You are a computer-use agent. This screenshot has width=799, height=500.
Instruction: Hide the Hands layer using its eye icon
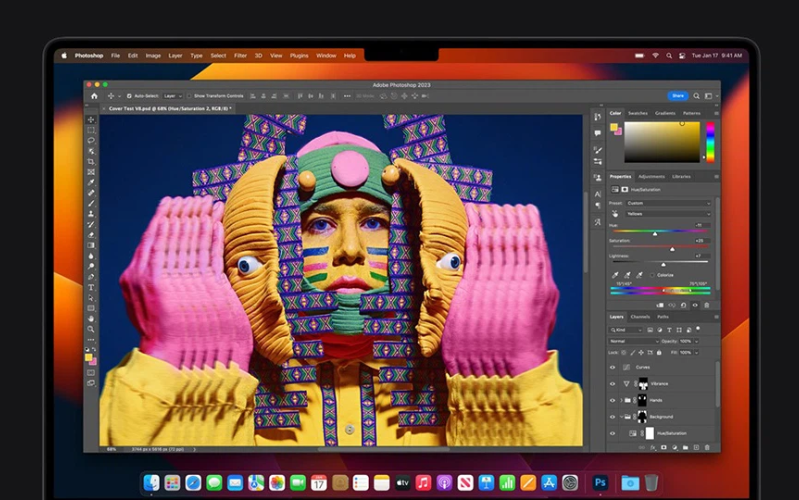click(x=613, y=400)
